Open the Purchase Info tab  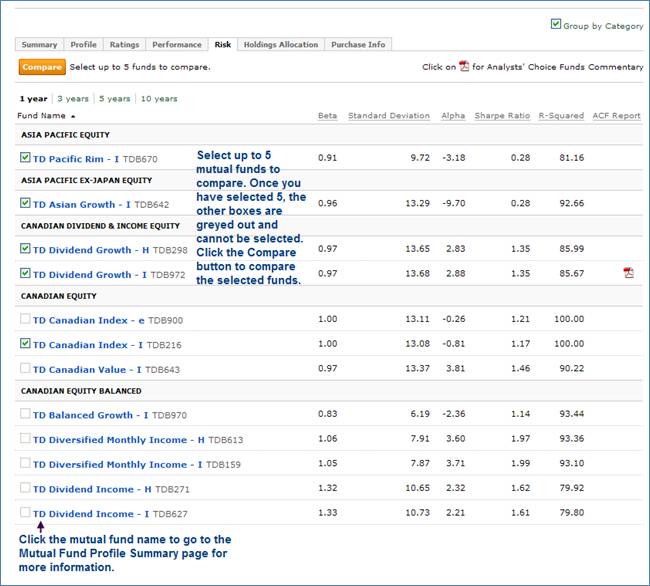(358, 44)
